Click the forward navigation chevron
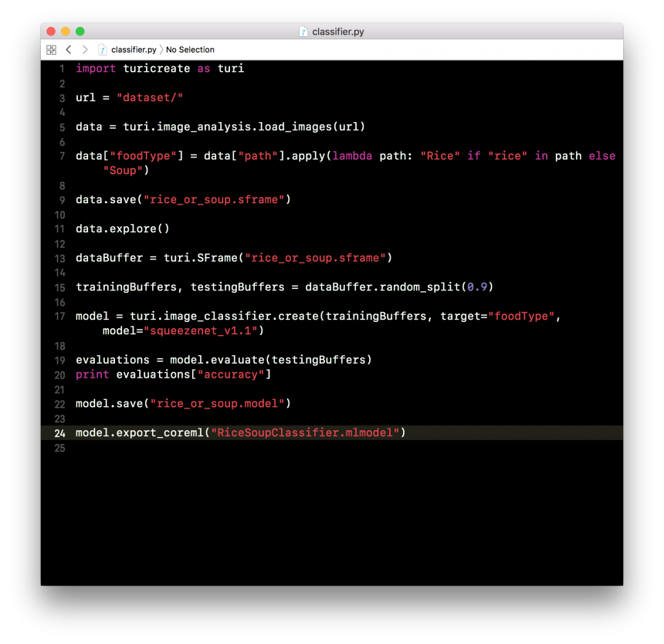Viewport: 664px width, 644px height. click(85, 49)
